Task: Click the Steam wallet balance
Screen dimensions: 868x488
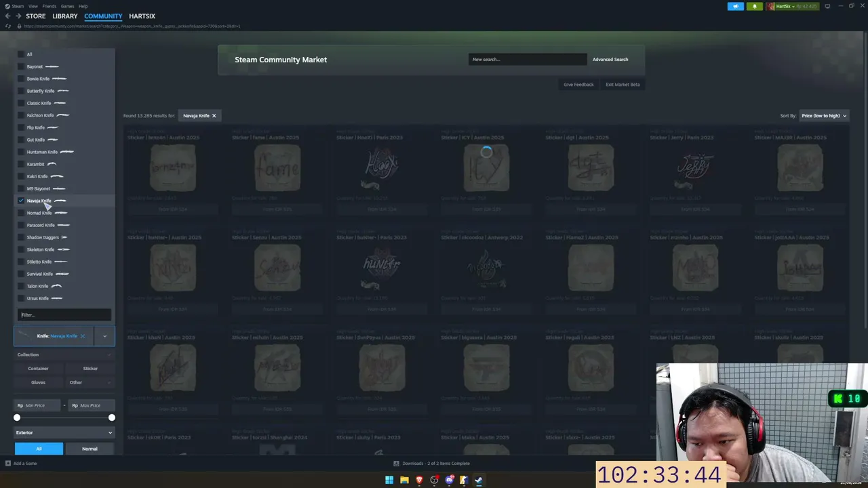Action: click(806, 6)
